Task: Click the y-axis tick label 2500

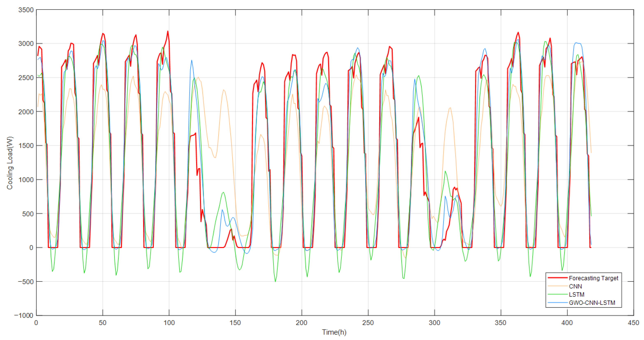Action: [26, 78]
